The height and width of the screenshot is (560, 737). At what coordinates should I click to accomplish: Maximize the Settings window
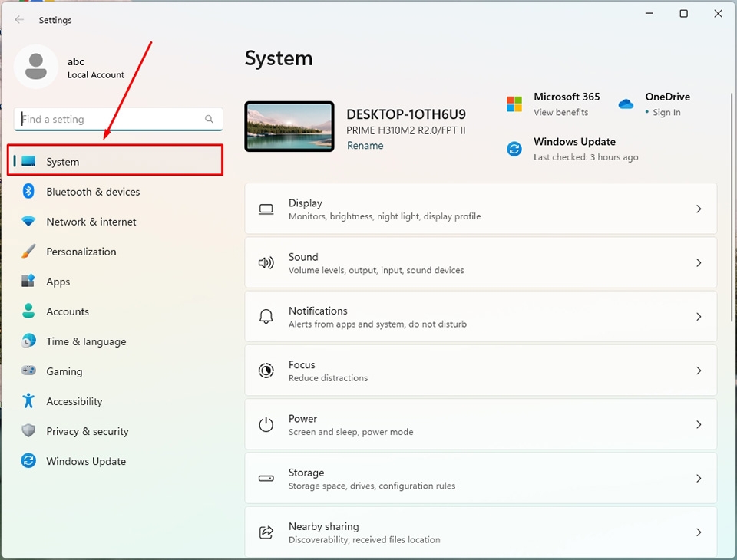684,14
